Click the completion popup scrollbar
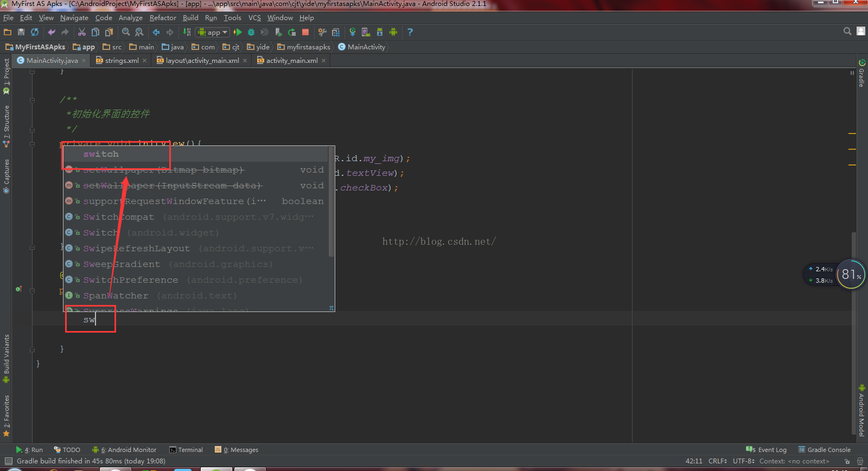The width and height of the screenshot is (868, 471). click(x=331, y=201)
